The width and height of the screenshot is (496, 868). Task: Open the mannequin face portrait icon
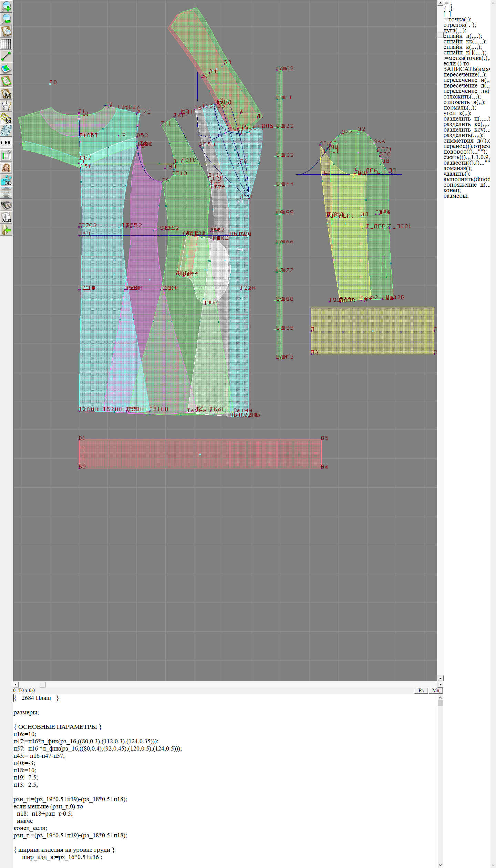[6, 168]
